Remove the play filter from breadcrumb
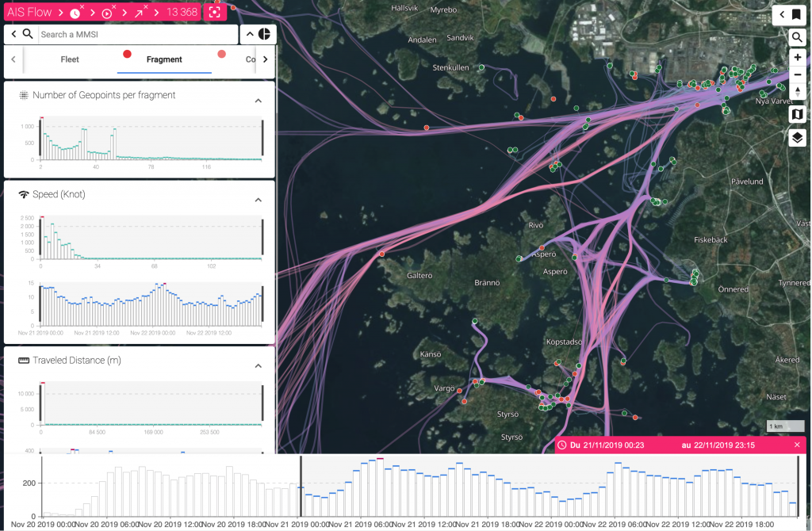This screenshot has width=812, height=531. 114,7
